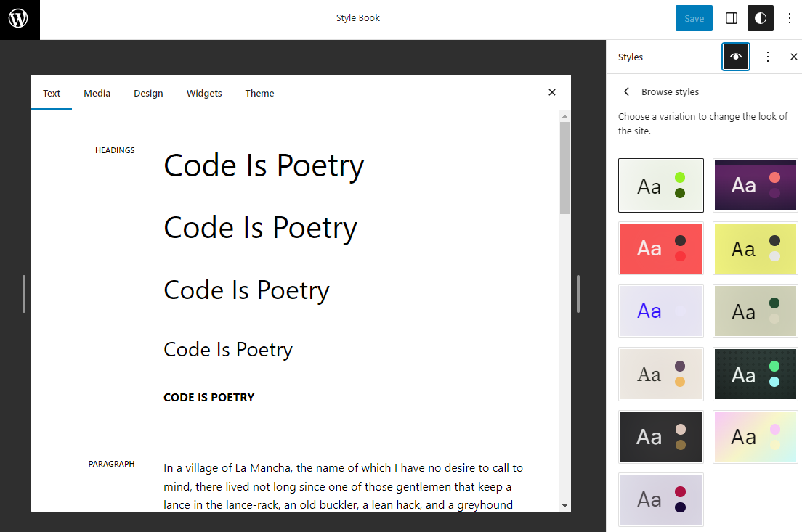This screenshot has height=532, width=802.
Task: Open the editor Settings sidebar icon
Action: [x=731, y=18]
